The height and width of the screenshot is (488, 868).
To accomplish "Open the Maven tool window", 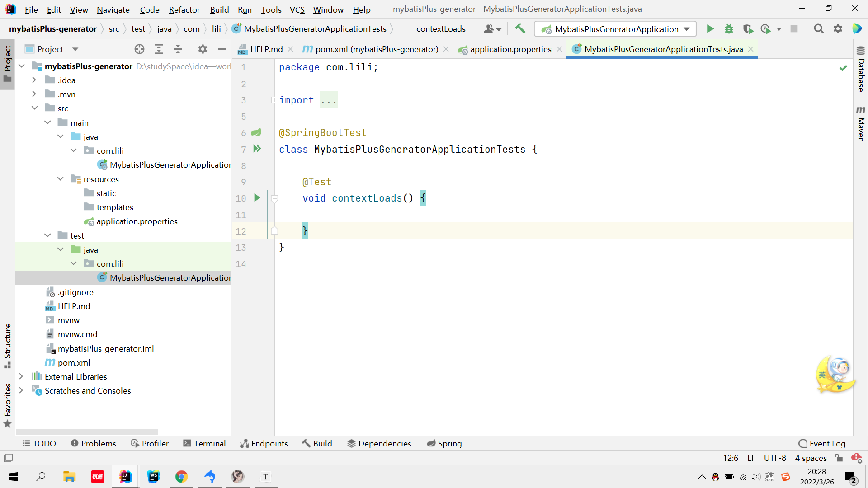I will pyautogui.click(x=861, y=123).
